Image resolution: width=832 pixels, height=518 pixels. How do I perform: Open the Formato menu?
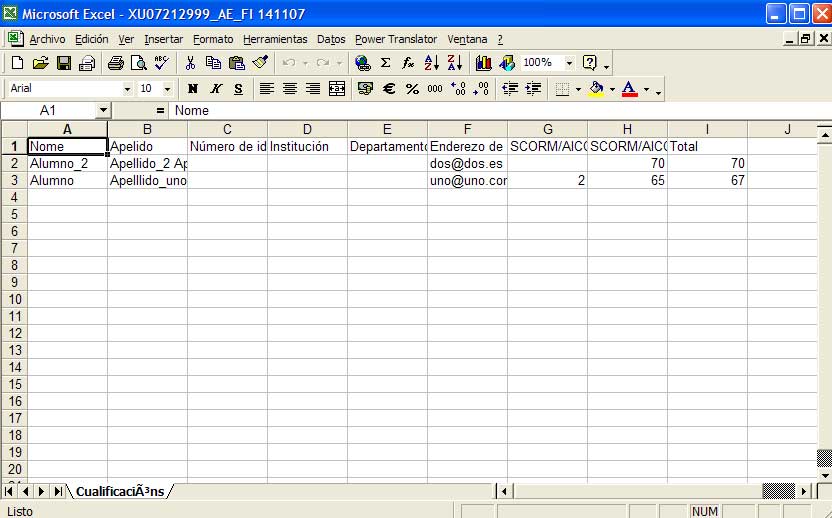(213, 39)
